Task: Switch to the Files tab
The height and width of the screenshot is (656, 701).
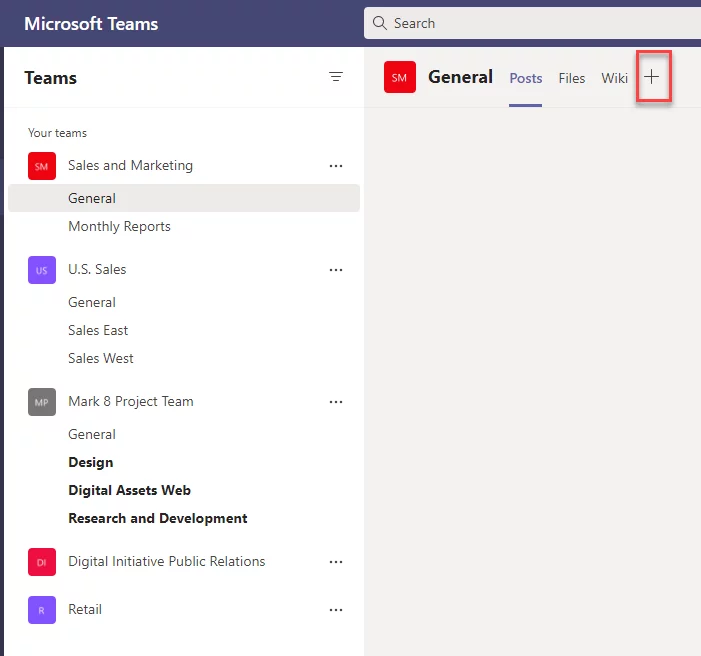Action: (571, 78)
